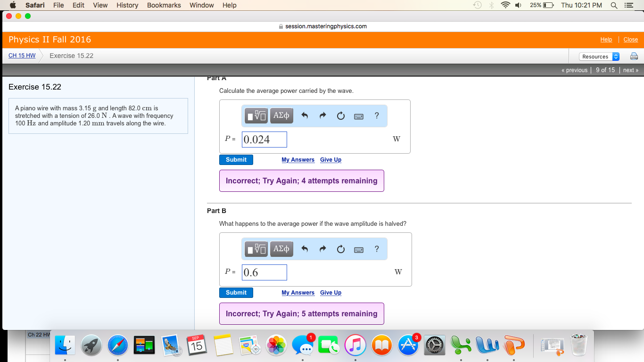The image size is (644, 362).
Task: Launch Mail from the Dock
Action: 171,346
